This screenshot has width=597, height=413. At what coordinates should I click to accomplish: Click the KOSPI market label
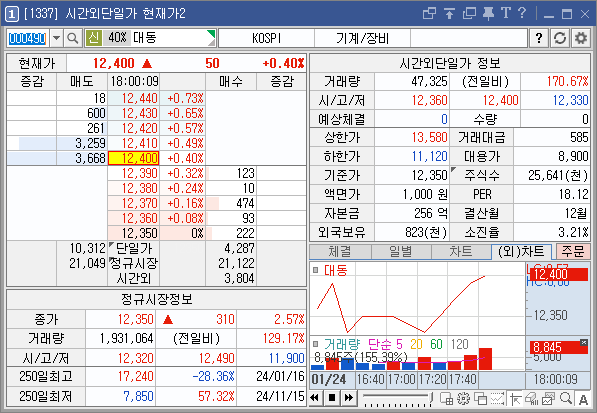(267, 38)
